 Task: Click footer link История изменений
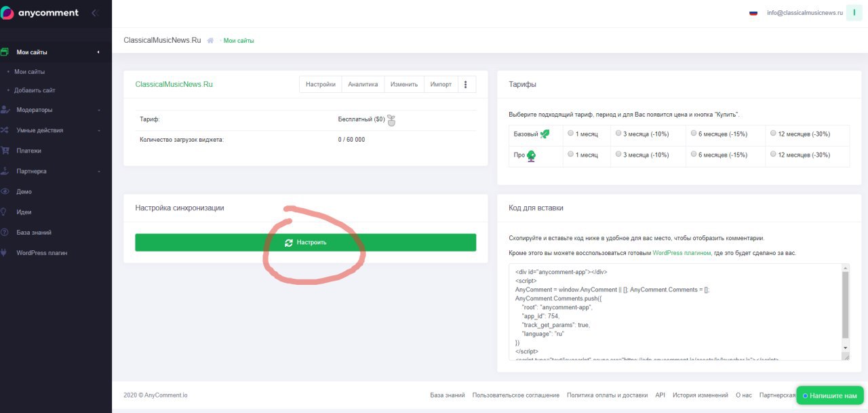coord(701,395)
